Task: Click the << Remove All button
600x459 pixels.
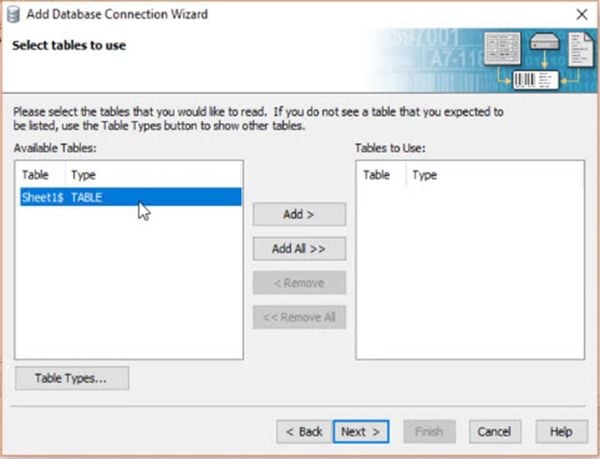Action: [x=299, y=318]
